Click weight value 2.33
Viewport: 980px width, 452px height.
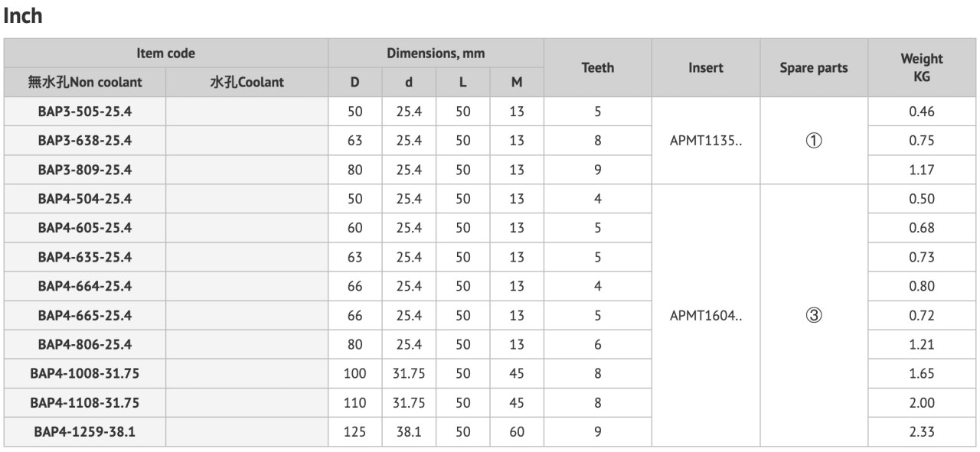(x=922, y=431)
